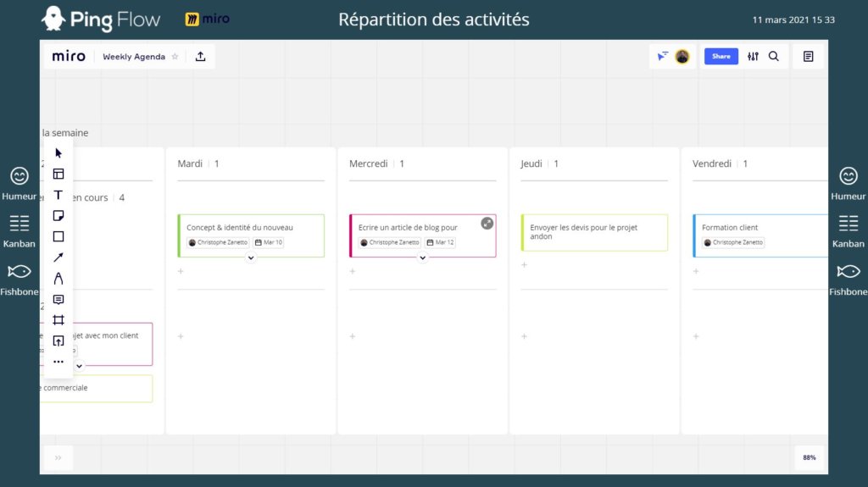
Task: Open board settings sliders icon
Action: click(x=753, y=57)
